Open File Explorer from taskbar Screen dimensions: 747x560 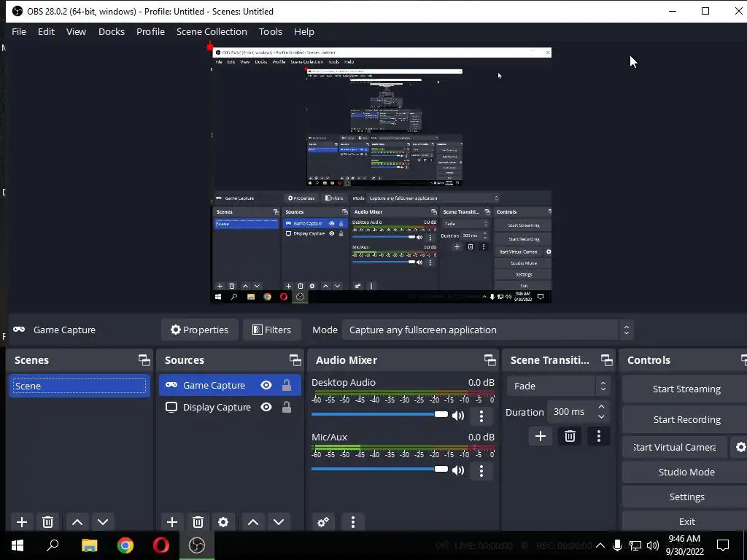(89, 545)
